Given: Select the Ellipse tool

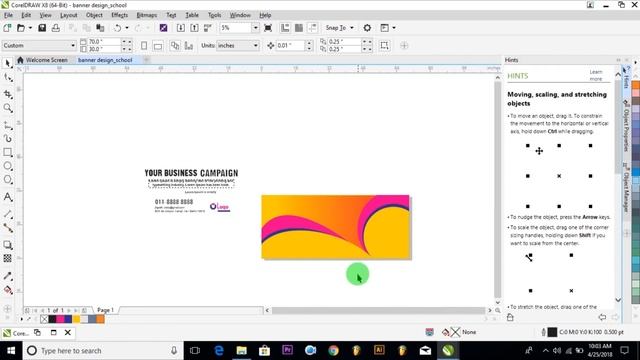Looking at the screenshot, I should [x=7, y=166].
